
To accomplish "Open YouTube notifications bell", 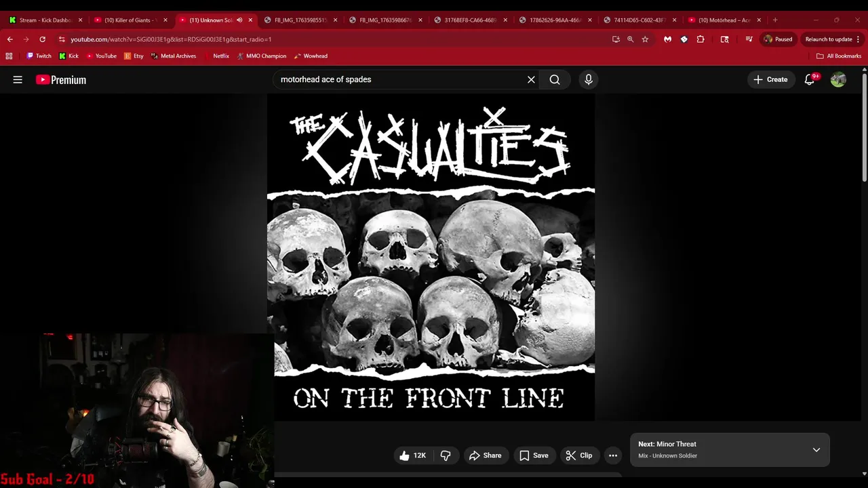I will pos(809,79).
